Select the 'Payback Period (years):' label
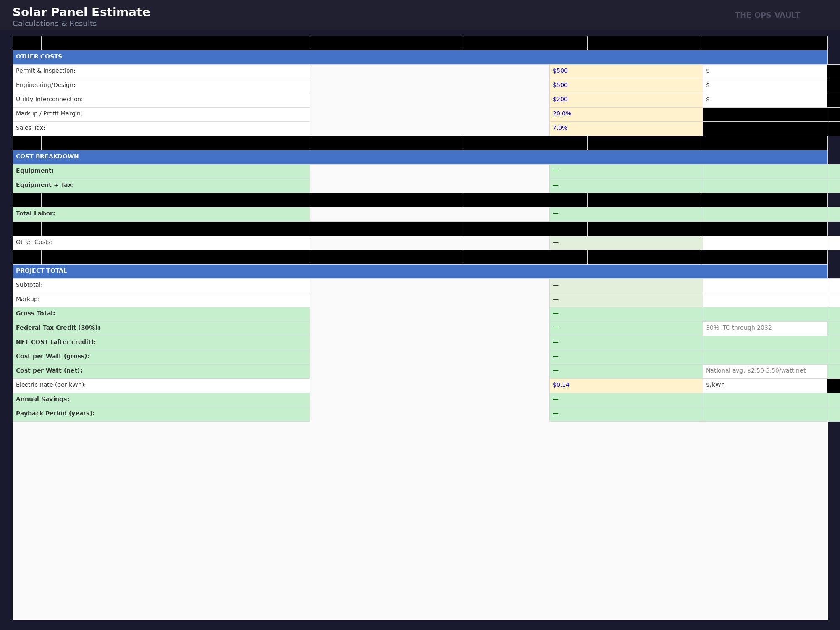This screenshot has height=630, width=840. [161, 414]
